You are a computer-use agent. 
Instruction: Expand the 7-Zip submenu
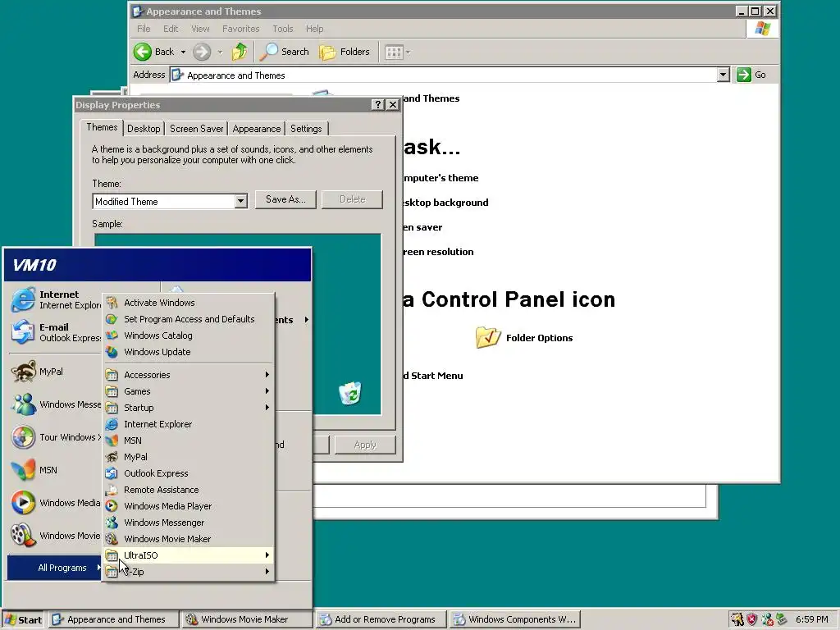click(189, 572)
